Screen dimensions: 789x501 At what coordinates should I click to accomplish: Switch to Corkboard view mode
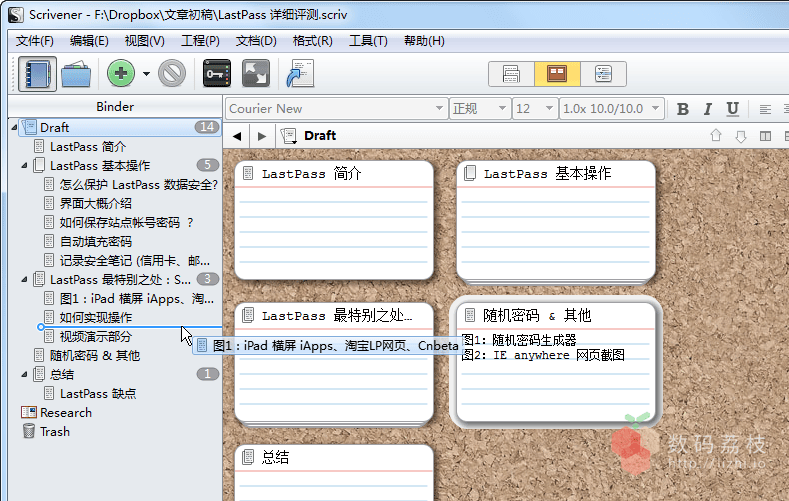tap(557, 74)
